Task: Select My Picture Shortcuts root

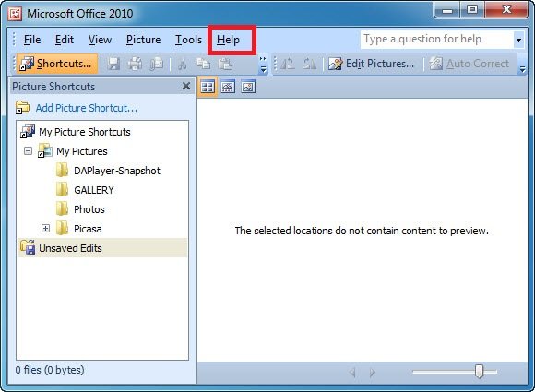Action: [85, 132]
